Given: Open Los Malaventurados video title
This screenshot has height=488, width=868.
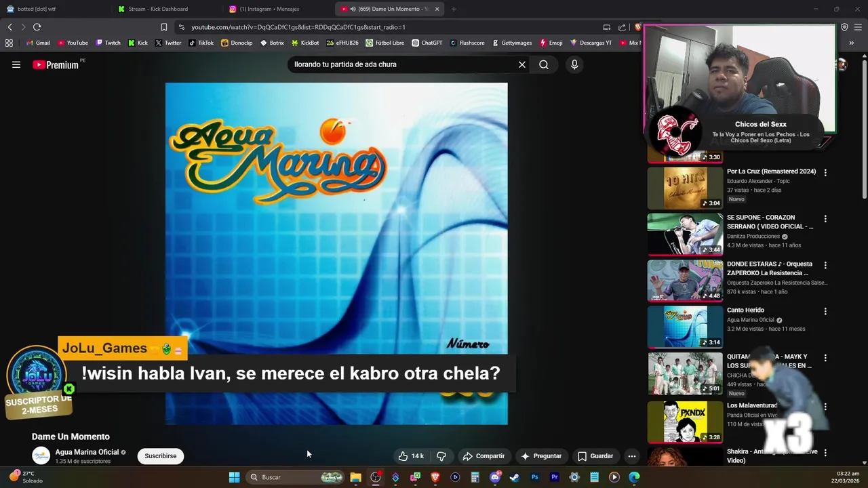Looking at the screenshot, I should 752,405.
